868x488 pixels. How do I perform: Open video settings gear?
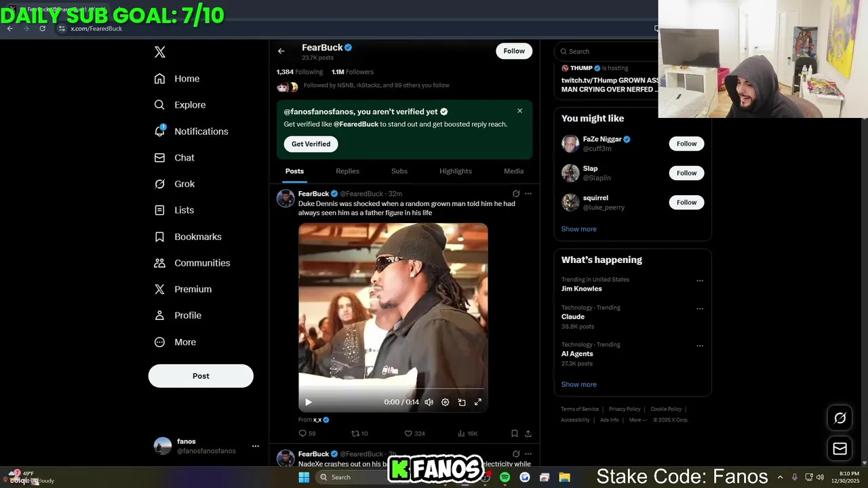coord(446,402)
